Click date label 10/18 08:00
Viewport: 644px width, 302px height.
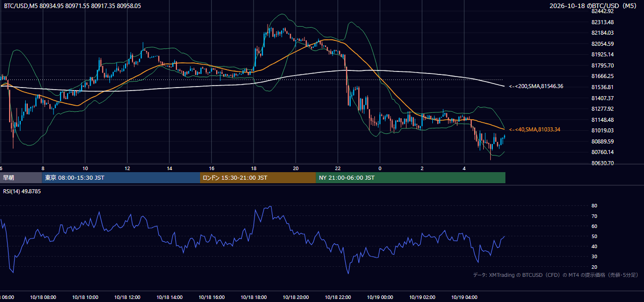[x=42, y=297]
